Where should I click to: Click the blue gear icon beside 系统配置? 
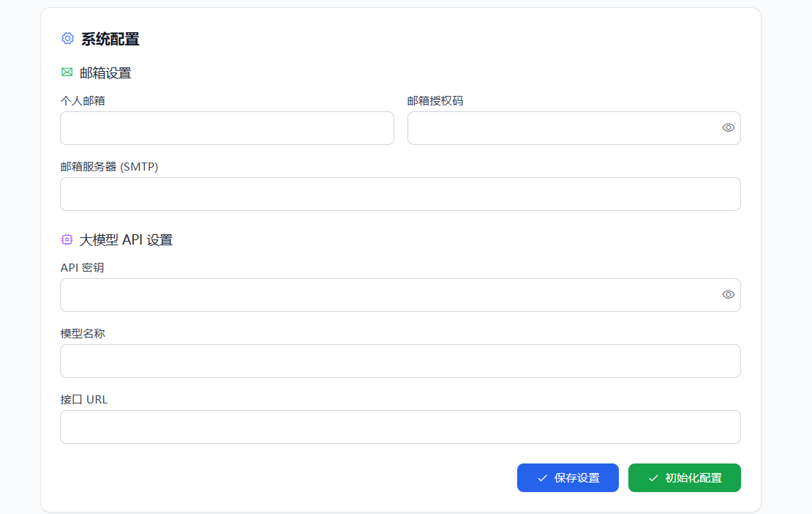[x=67, y=38]
